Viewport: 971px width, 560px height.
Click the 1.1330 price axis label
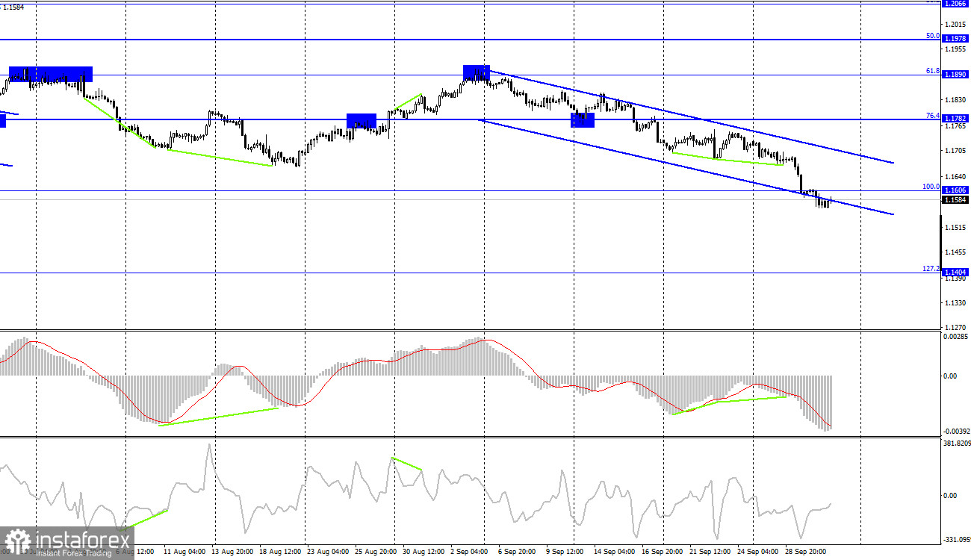coord(955,303)
